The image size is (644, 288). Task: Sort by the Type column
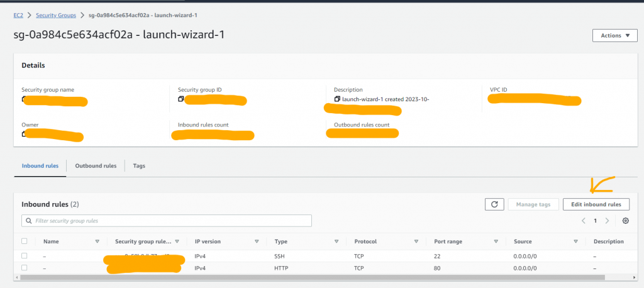tap(336, 241)
